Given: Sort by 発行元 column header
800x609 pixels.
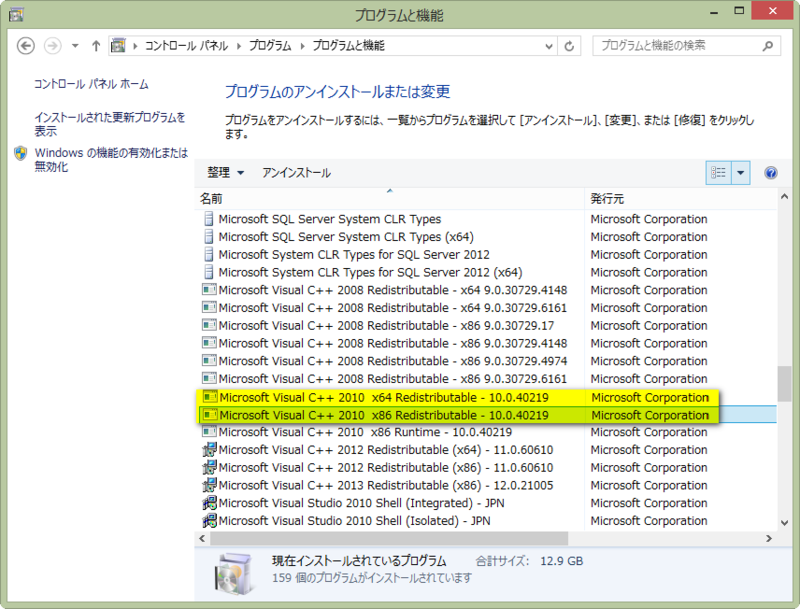Looking at the screenshot, I should tap(681, 198).
